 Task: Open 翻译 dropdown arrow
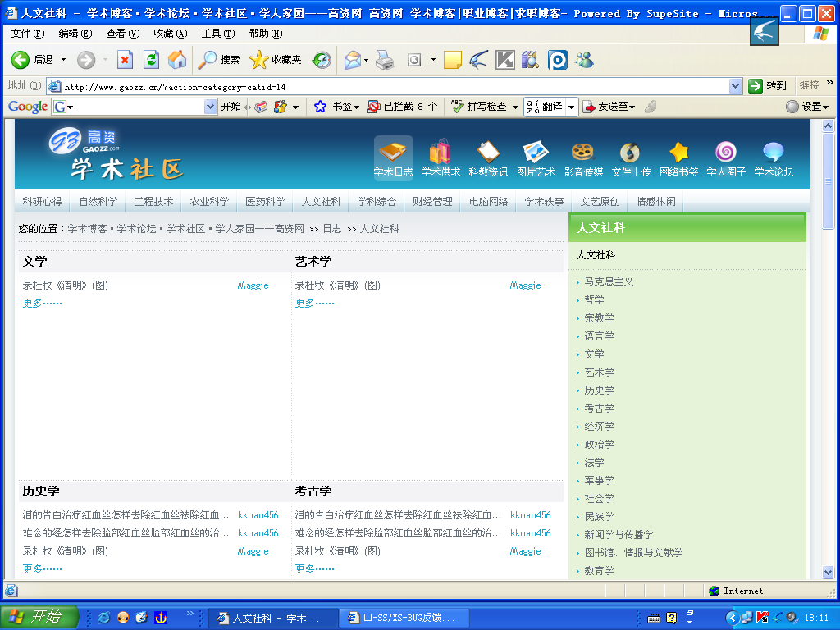(571, 107)
